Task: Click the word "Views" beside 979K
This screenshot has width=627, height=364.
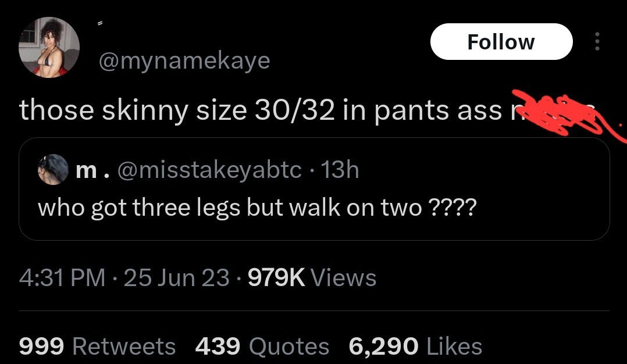Action: pos(344,278)
